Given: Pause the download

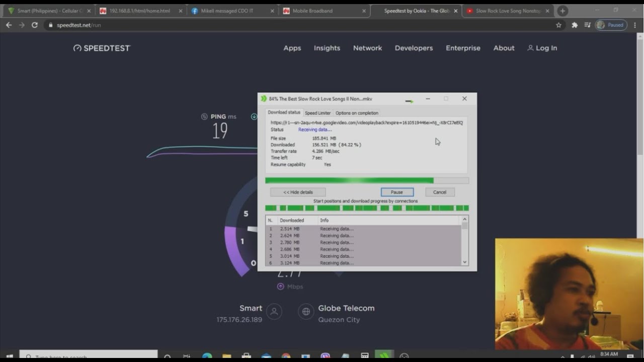Looking at the screenshot, I should click(x=397, y=192).
